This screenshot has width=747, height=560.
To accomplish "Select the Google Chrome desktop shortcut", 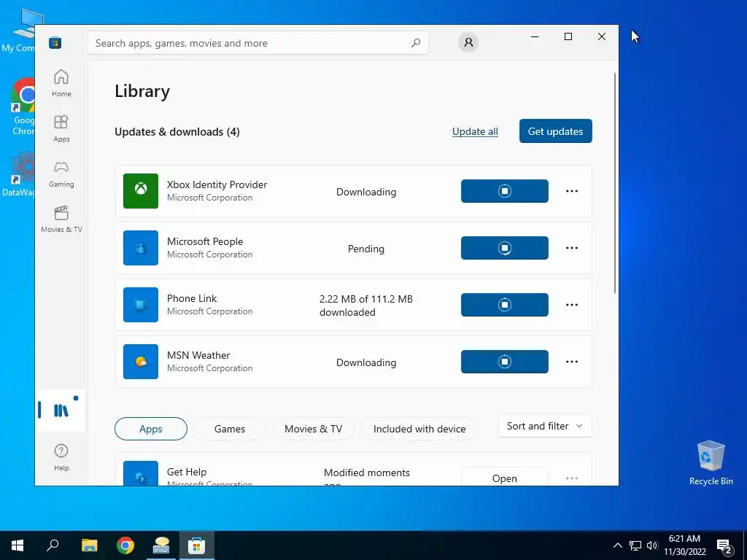I will 21,107.
